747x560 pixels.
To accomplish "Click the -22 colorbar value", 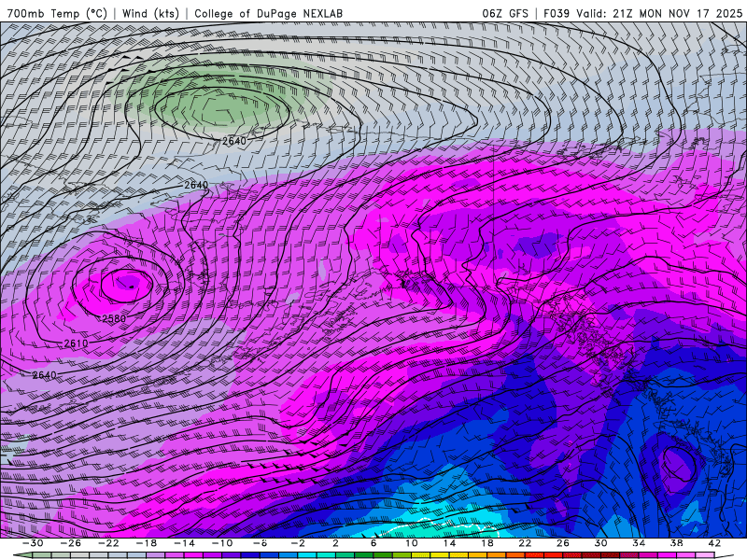I will (108, 543).
